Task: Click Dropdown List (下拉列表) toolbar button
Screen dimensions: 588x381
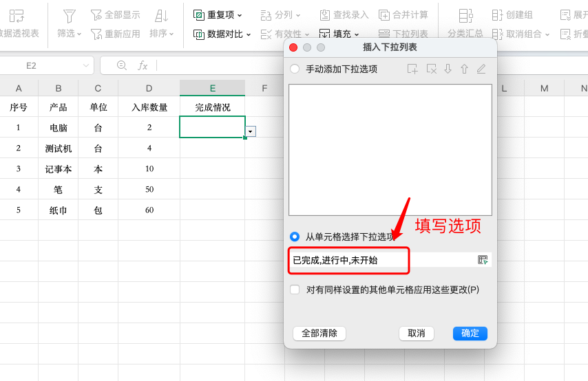Action: pos(403,34)
